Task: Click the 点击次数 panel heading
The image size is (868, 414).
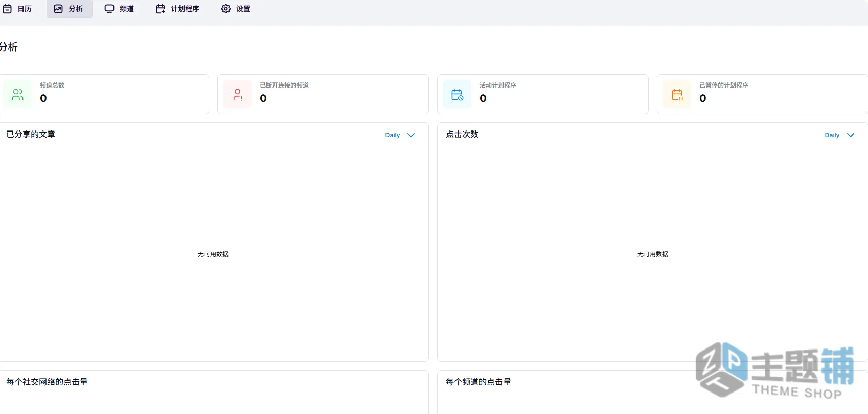Action: [x=462, y=134]
